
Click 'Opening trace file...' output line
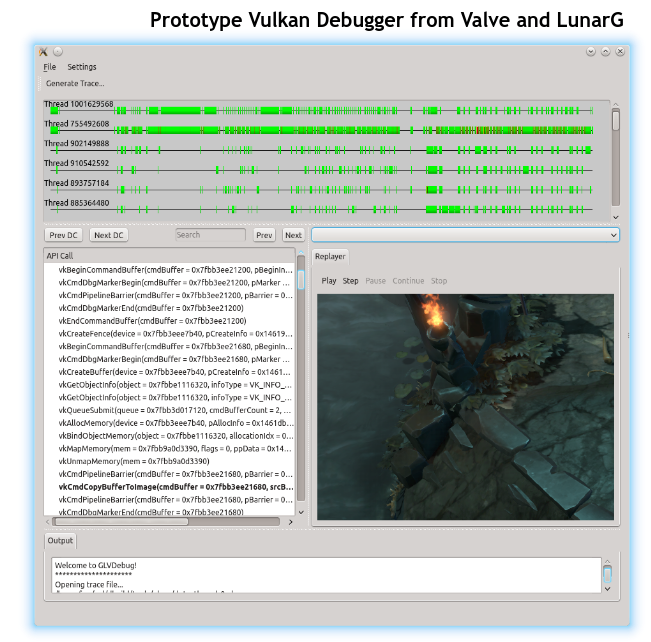(89, 585)
